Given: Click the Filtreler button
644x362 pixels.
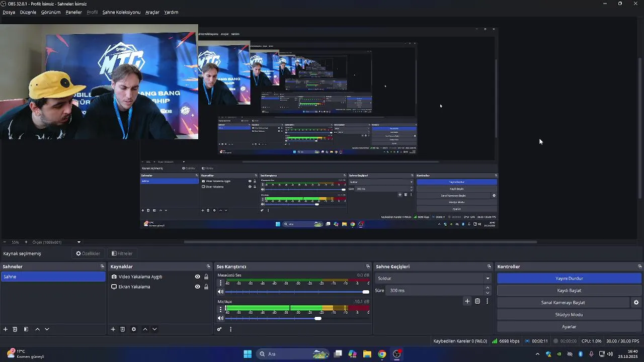Looking at the screenshot, I should click(122, 253).
